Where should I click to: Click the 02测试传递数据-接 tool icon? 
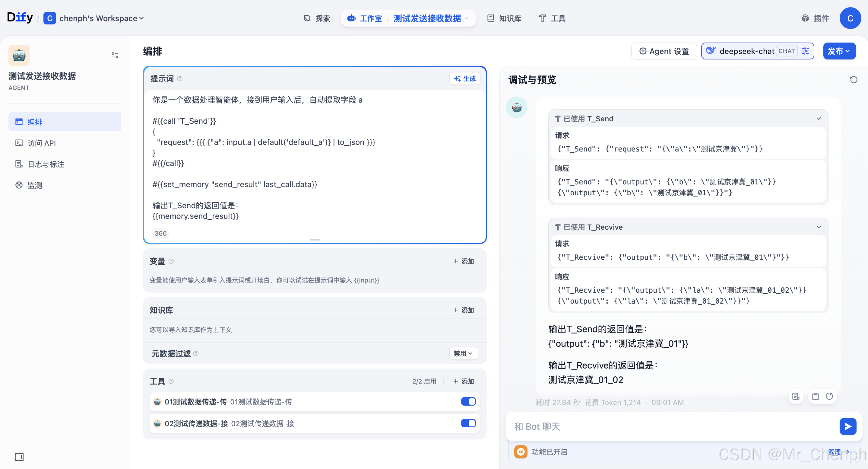click(x=157, y=423)
